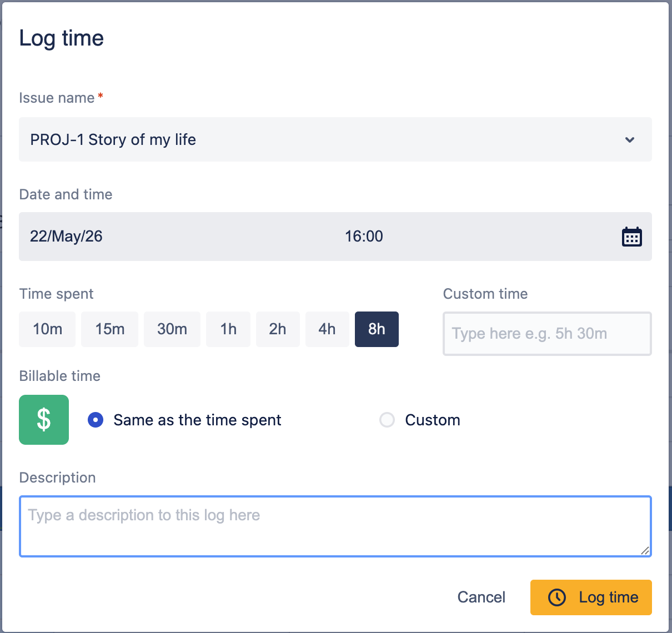Select the 8h time spent option
Image resolution: width=672 pixels, height=633 pixels.
coord(377,329)
